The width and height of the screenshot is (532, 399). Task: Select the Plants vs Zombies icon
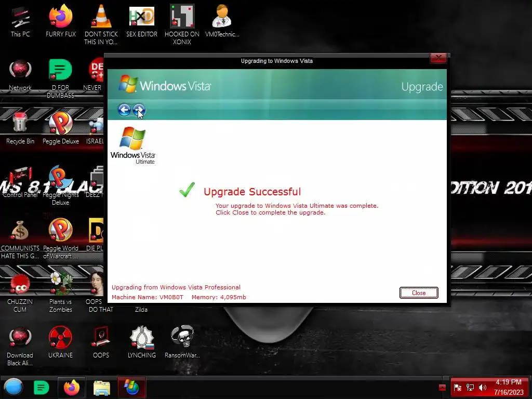60,292
